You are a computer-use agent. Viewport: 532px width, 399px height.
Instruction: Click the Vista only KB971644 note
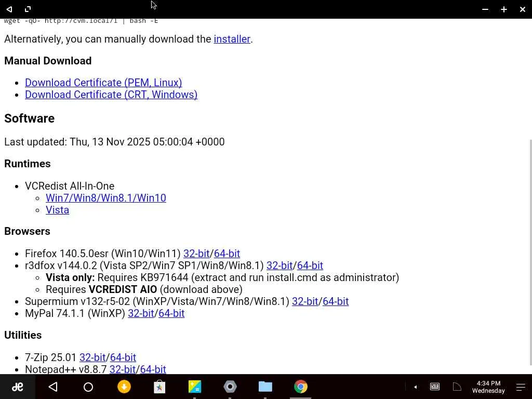222,277
